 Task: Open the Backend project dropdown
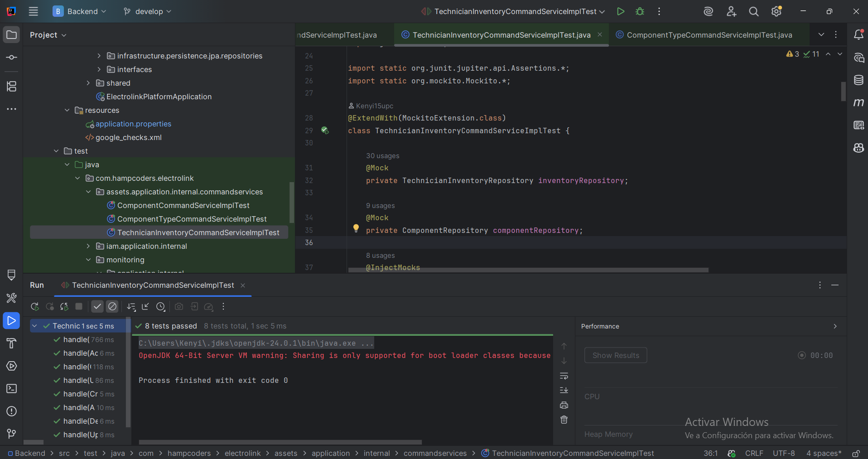point(80,11)
